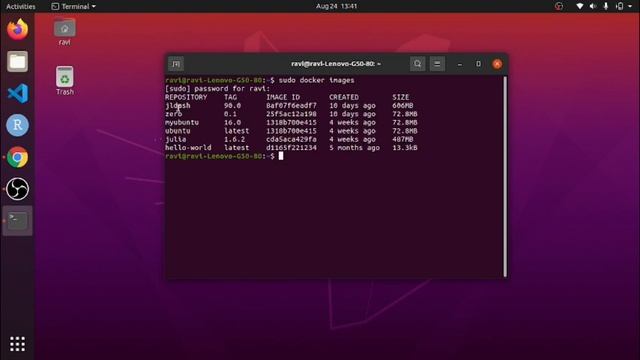The height and width of the screenshot is (360, 640).
Task: Open the clock and calendar at Aug 24 13:41
Action: coord(336,6)
